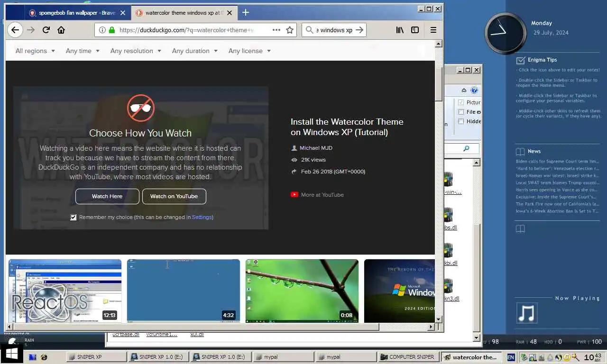The height and width of the screenshot is (364, 607).
Task: Click the EN language indicator in the tray
Action: (x=511, y=357)
